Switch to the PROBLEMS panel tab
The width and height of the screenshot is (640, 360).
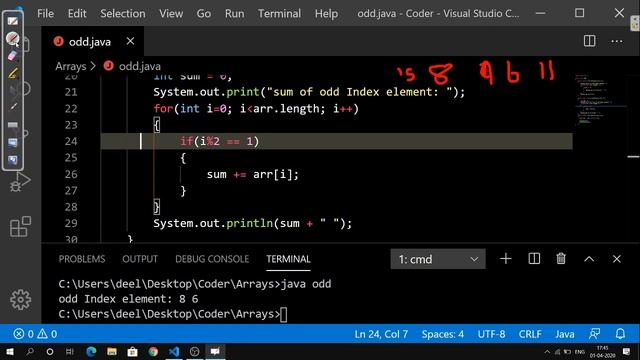[x=82, y=259]
